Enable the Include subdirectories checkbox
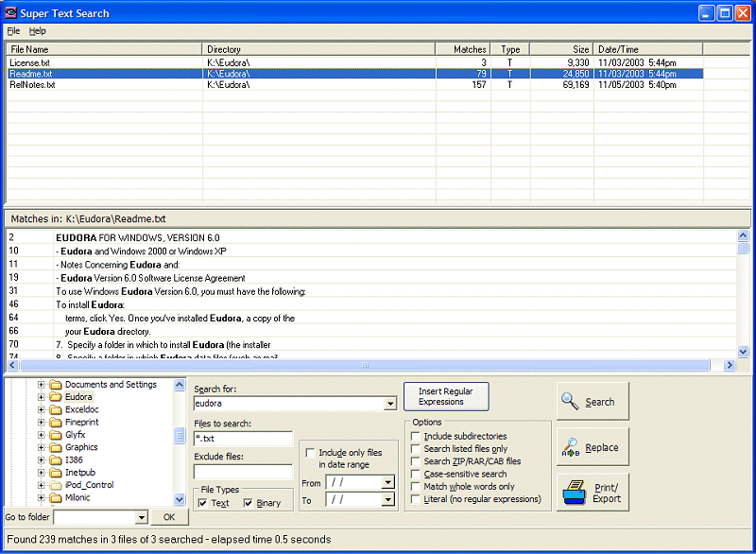This screenshot has height=554, width=756. click(416, 437)
